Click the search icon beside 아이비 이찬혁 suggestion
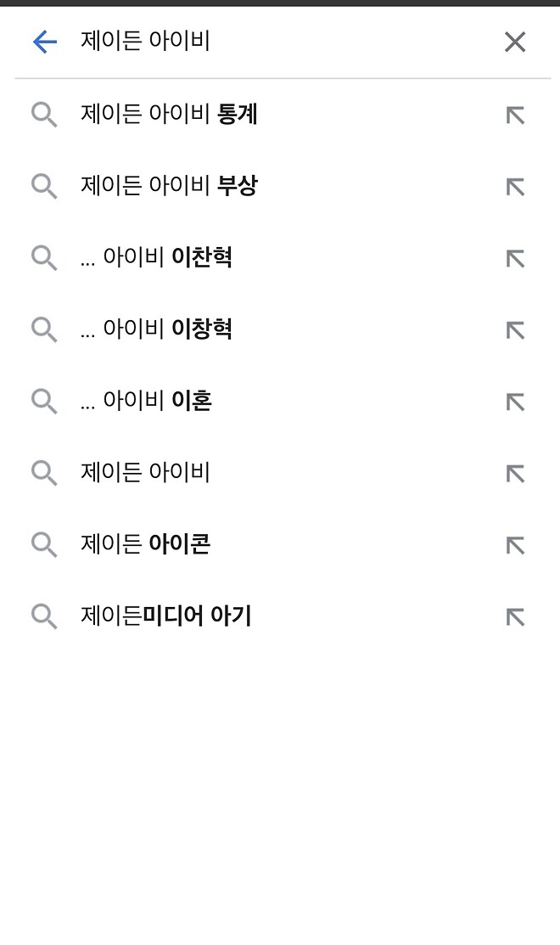 [x=44, y=258]
